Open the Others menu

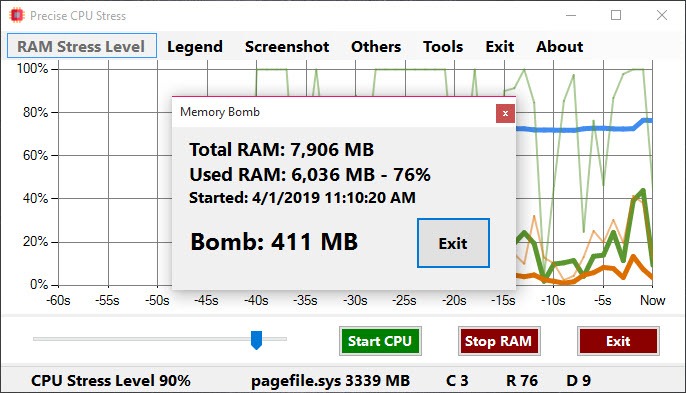[376, 46]
